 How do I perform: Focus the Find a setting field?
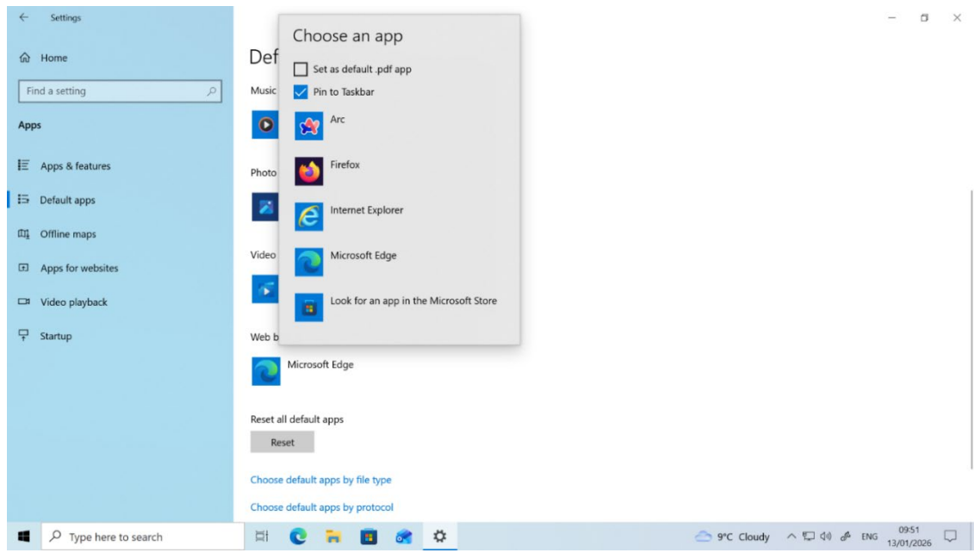pyautogui.click(x=120, y=91)
